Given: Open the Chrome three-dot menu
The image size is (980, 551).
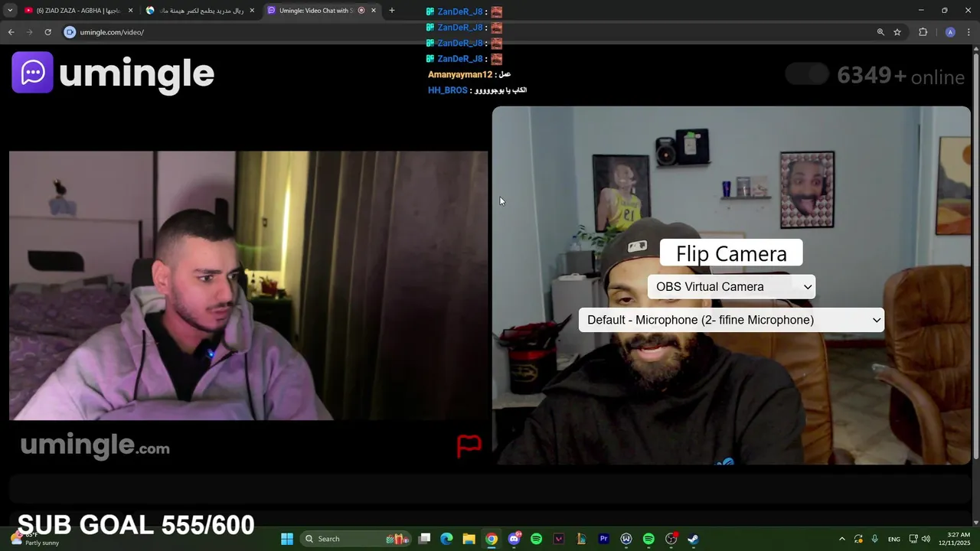Looking at the screenshot, I should coord(969,32).
